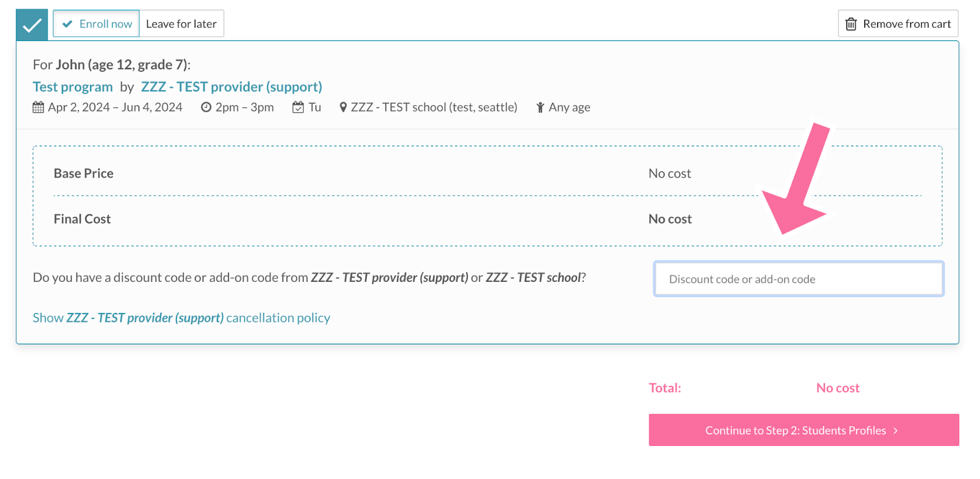Click the provider name in the cancellation policy line
The width and height of the screenshot is (980, 479).
point(145,317)
